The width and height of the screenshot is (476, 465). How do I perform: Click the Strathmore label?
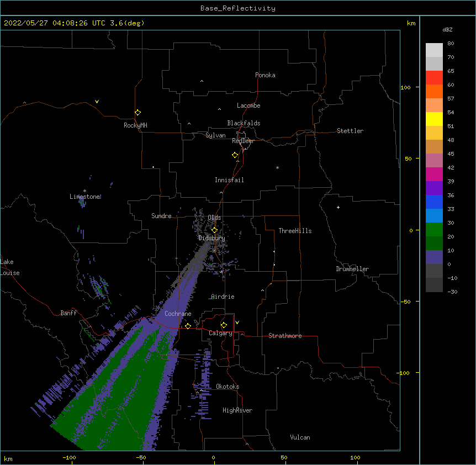point(285,336)
